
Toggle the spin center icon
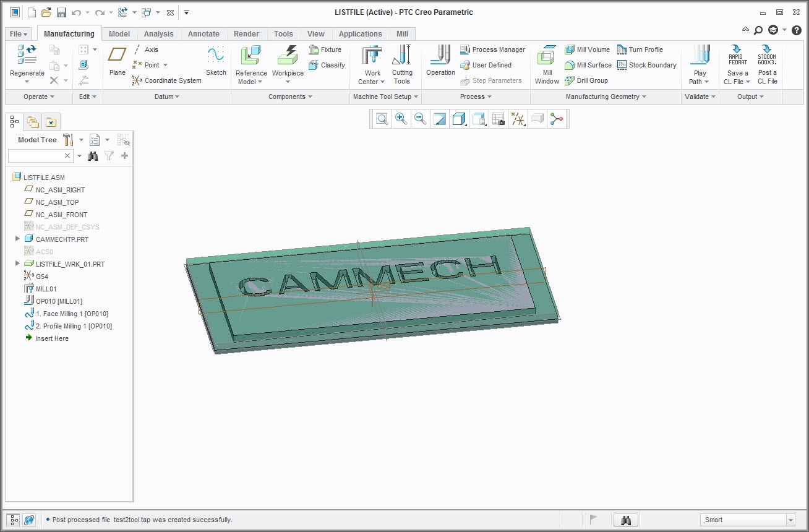pos(557,119)
